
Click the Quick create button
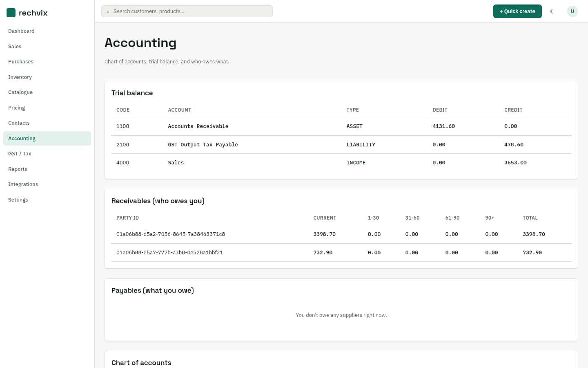[x=517, y=11]
